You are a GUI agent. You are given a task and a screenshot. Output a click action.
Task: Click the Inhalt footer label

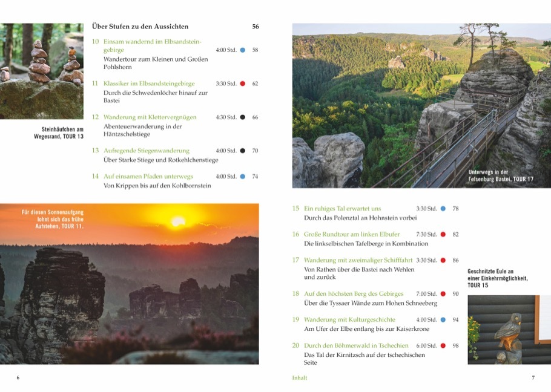[299, 377]
